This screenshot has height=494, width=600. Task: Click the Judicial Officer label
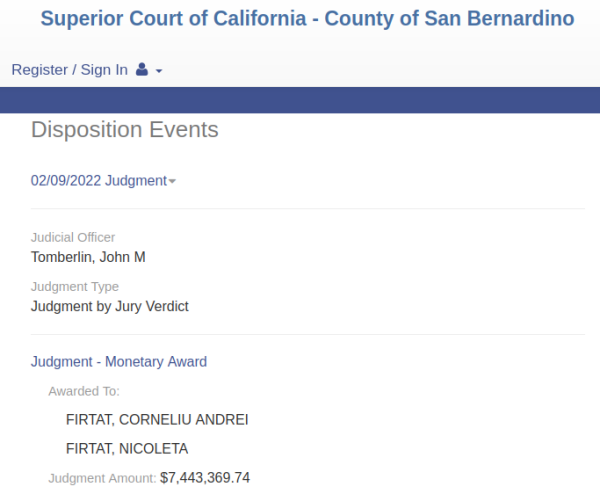pyautogui.click(x=73, y=237)
